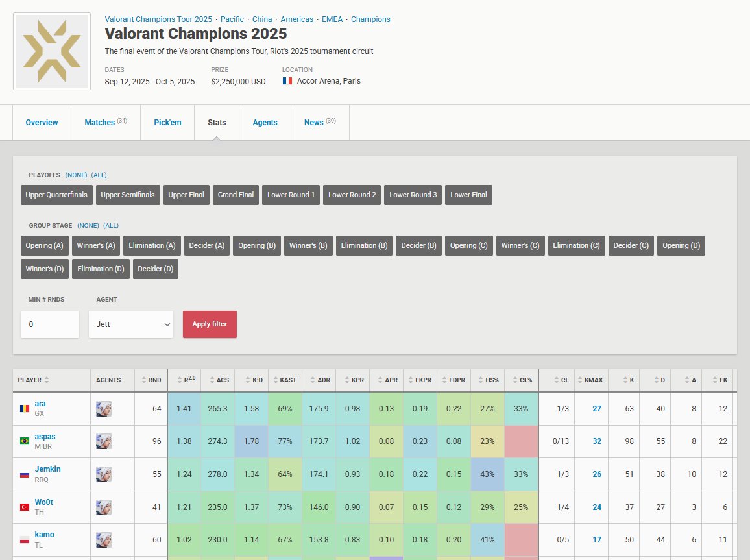Click Brazilian flag next to aspas
Viewport: 750px width, 560px height.
pos(25,441)
